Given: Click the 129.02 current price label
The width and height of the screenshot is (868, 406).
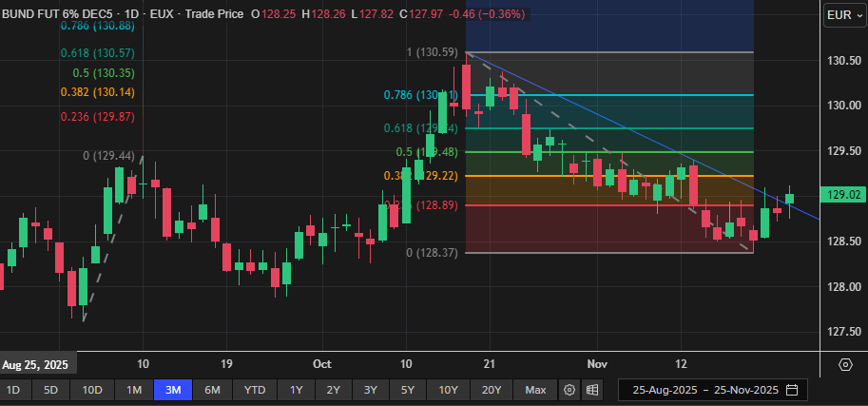Looking at the screenshot, I should coord(844,195).
